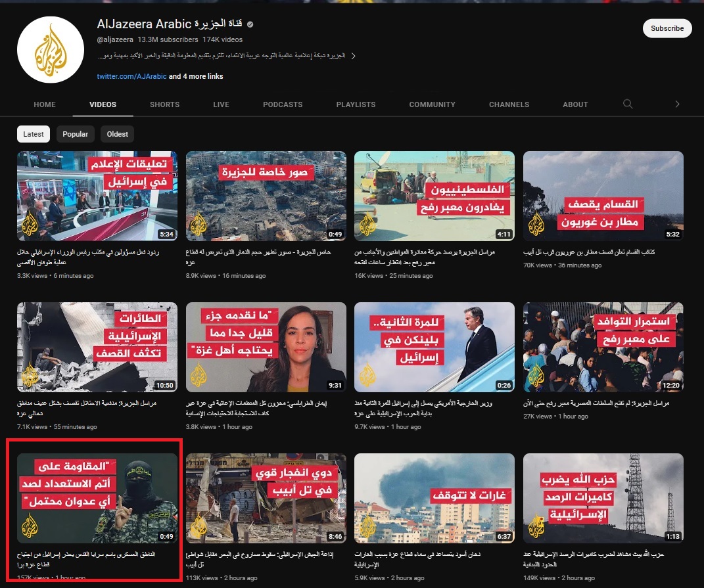Image resolution: width=704 pixels, height=588 pixels.
Task: Subscribe to the AlJazeera Arabic channel
Action: click(x=667, y=28)
